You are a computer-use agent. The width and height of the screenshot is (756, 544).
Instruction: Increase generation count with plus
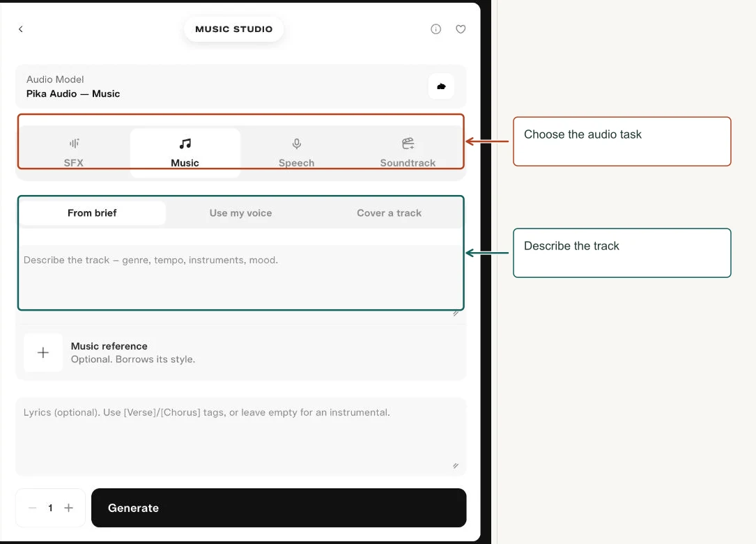[68, 508]
